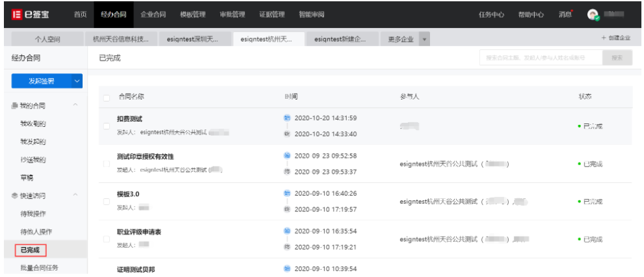Click start-time icon for 证明测试贝邦
The height and width of the screenshot is (277, 644).
point(287,269)
